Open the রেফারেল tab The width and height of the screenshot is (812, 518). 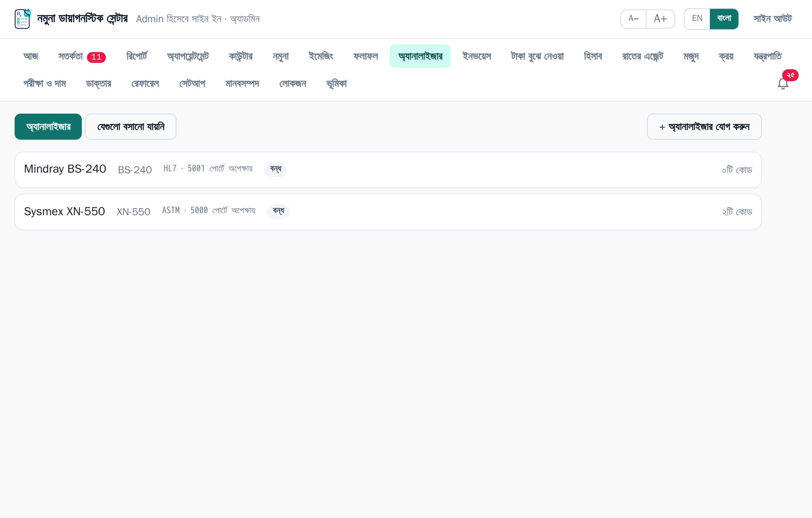coord(145,84)
